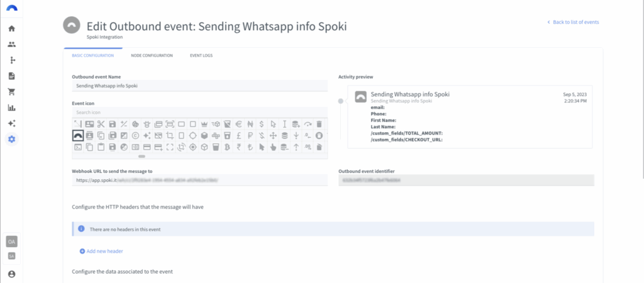This screenshot has height=283, width=644.
Task: Open the Event Logs tab
Action: [x=201, y=55]
